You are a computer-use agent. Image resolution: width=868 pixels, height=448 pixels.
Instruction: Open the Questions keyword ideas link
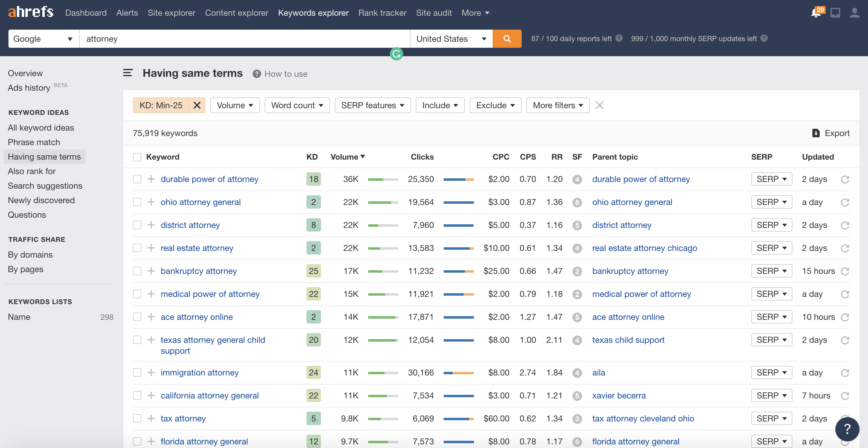27,215
